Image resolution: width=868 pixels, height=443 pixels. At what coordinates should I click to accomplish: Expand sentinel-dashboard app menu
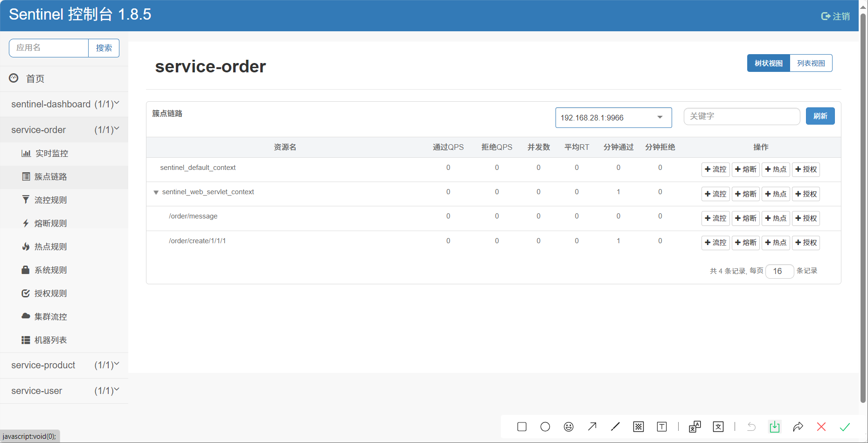(x=64, y=104)
